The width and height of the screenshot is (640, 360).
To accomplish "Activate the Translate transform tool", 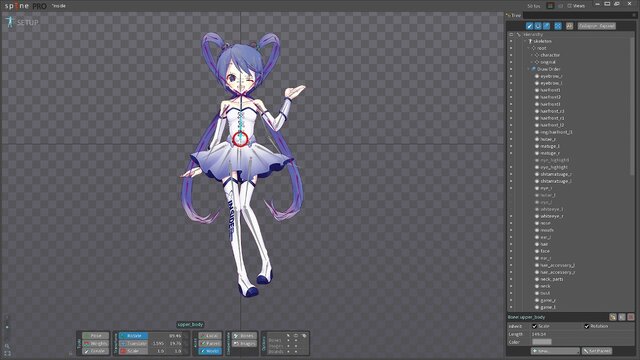I will (133, 343).
